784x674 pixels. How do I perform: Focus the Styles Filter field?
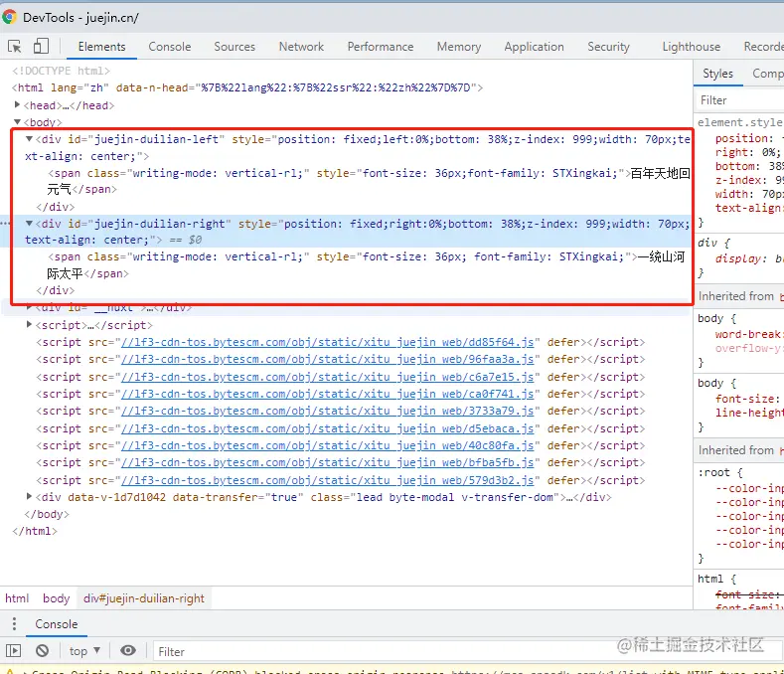click(740, 100)
